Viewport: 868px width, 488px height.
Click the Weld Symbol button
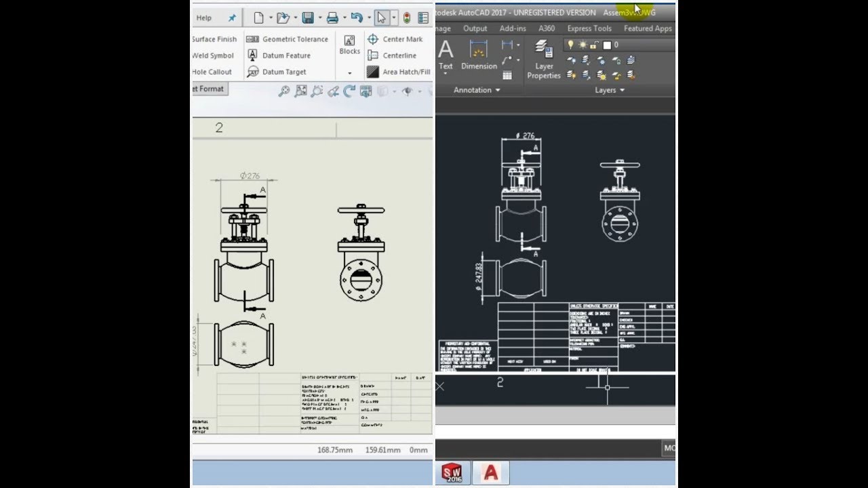[213, 56]
